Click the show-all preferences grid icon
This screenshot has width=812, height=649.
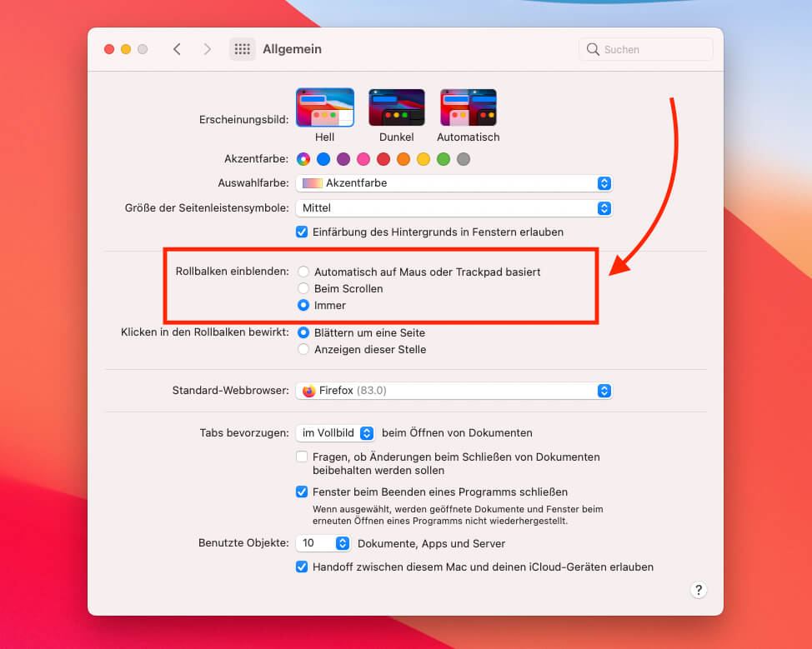coord(242,49)
